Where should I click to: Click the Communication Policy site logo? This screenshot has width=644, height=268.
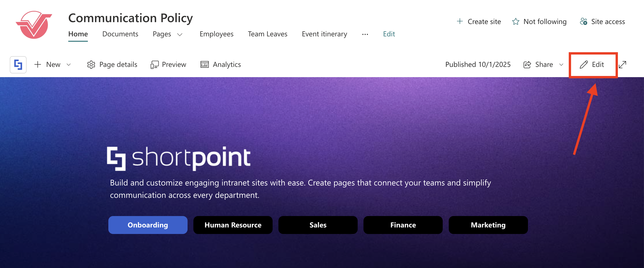34,24
